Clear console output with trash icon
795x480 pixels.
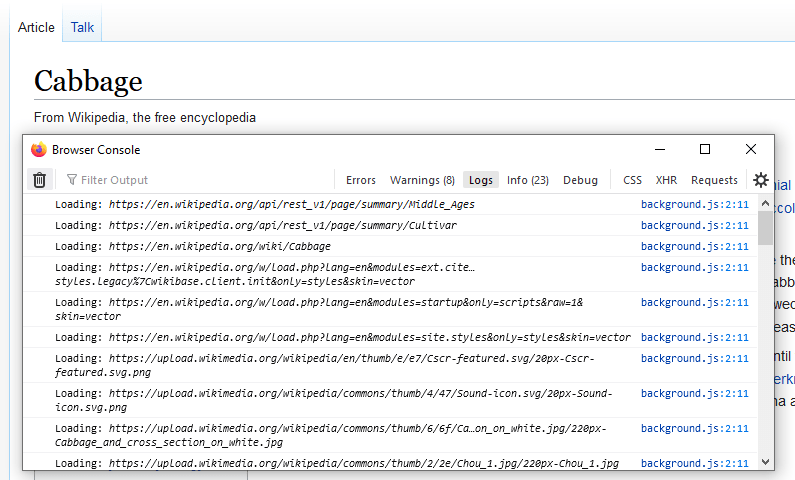[x=39, y=180]
